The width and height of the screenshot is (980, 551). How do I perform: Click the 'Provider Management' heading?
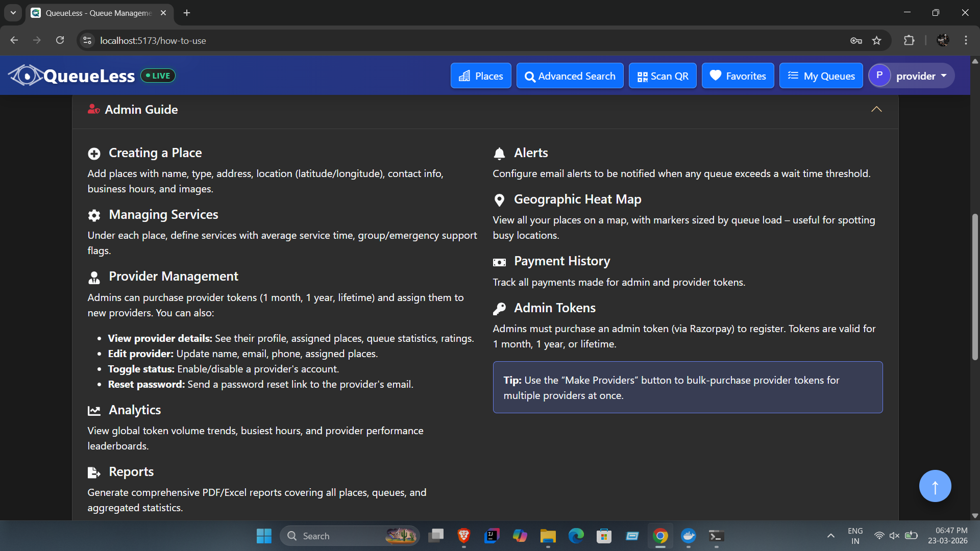pyautogui.click(x=174, y=276)
